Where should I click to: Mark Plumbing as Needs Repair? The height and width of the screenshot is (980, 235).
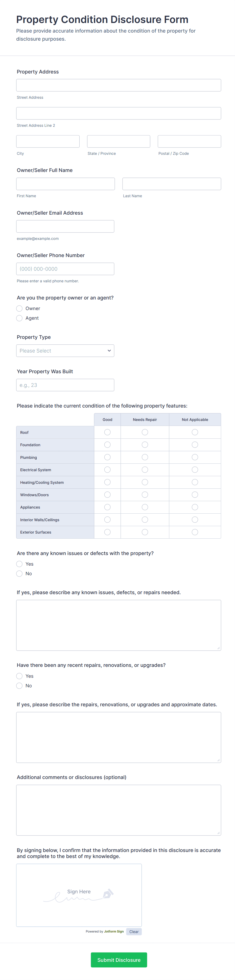coord(145,457)
